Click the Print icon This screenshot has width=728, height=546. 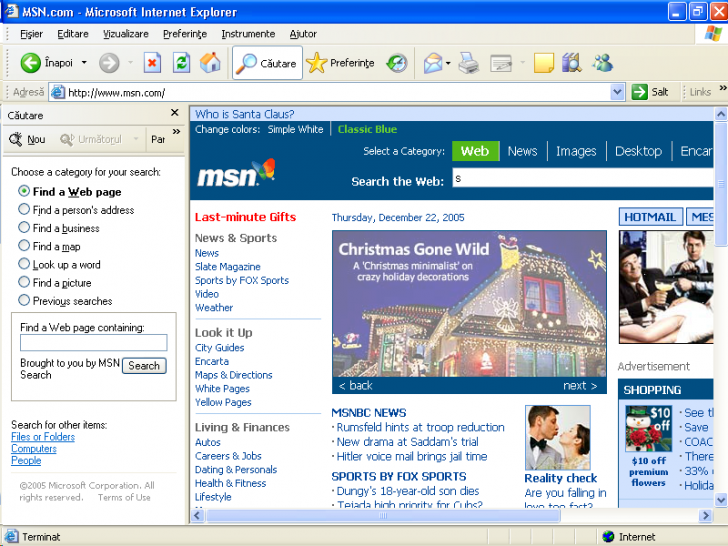(x=468, y=63)
